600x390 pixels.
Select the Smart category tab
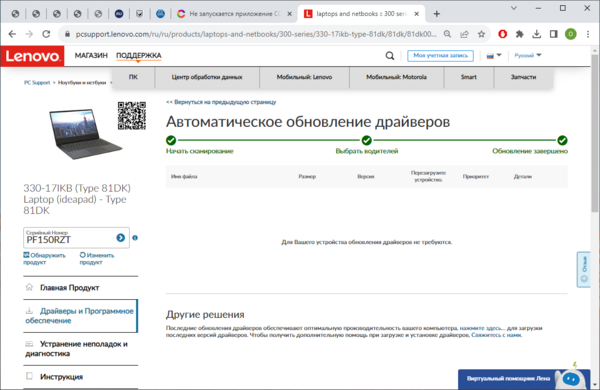[469, 77]
